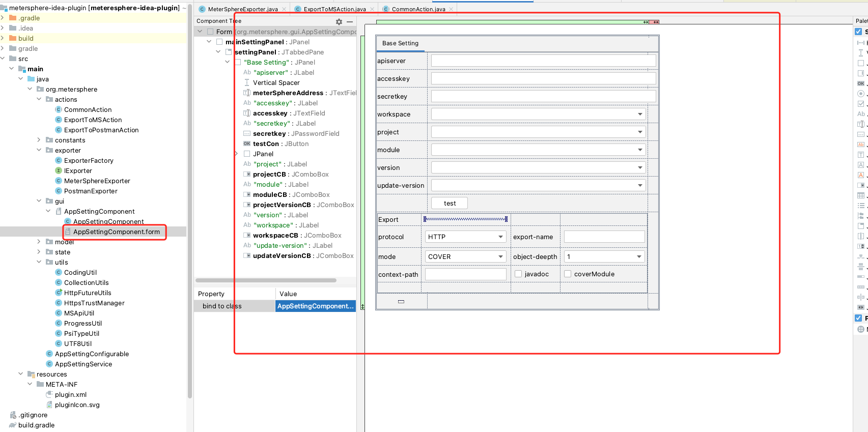Screen dimensions: 868x432
Task: Collapse the mainSettingPanel tree node
Action: (209, 42)
